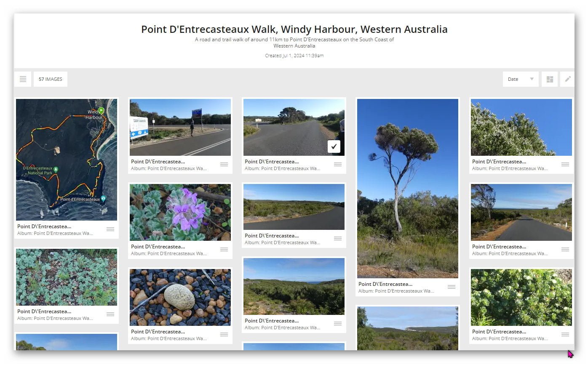588x365 pixels.
Task: Click the pencil edit icon
Action: click(567, 79)
